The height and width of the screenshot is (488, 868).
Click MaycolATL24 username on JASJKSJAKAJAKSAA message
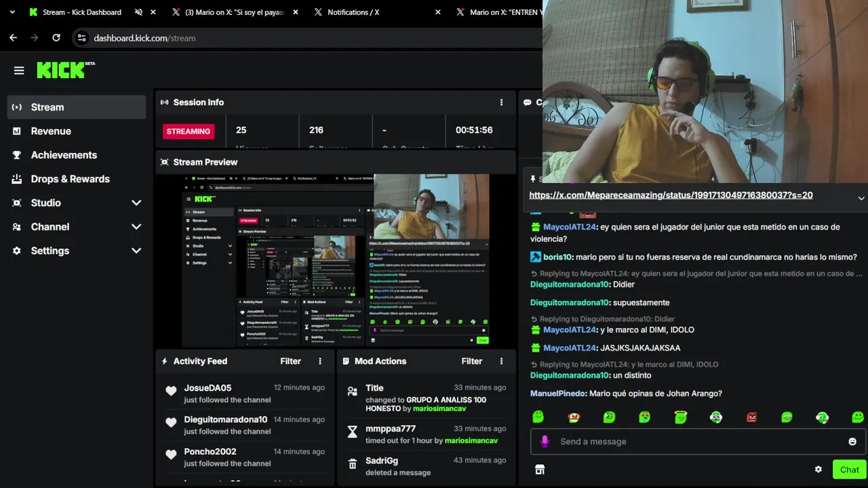(570, 348)
